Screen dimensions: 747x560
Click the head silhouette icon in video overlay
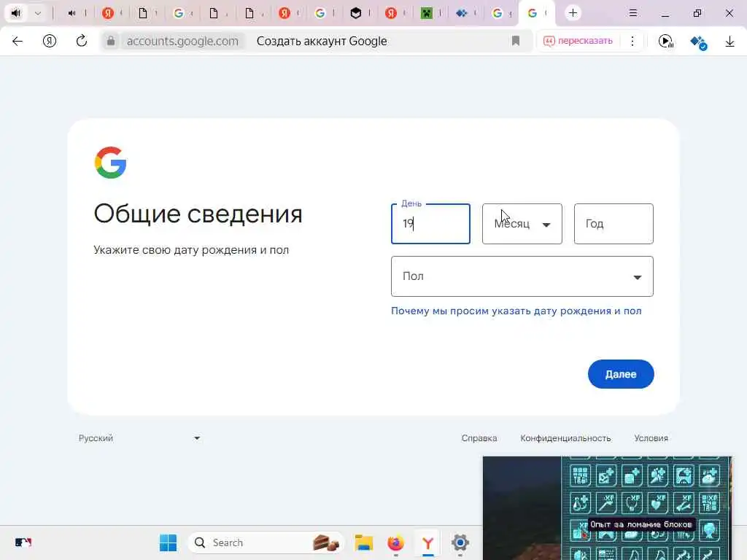pos(709,529)
